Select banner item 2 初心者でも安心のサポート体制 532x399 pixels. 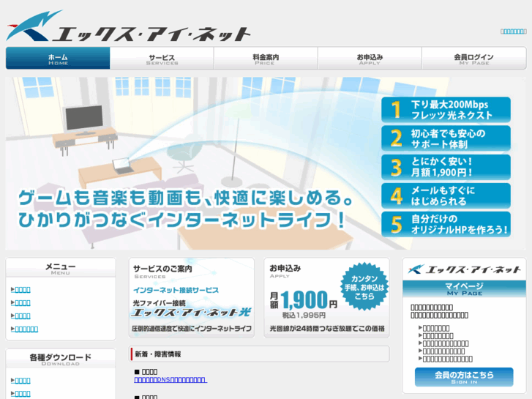pos(446,138)
